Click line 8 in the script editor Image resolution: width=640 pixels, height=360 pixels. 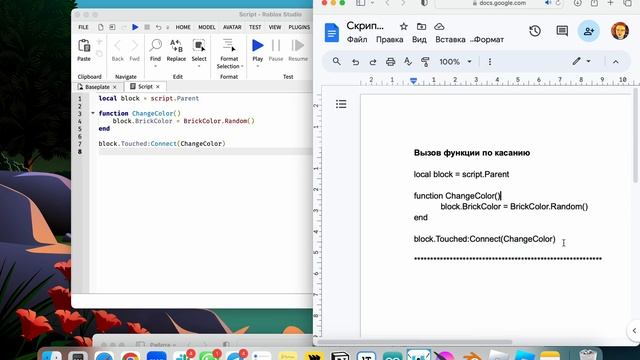tap(205, 151)
